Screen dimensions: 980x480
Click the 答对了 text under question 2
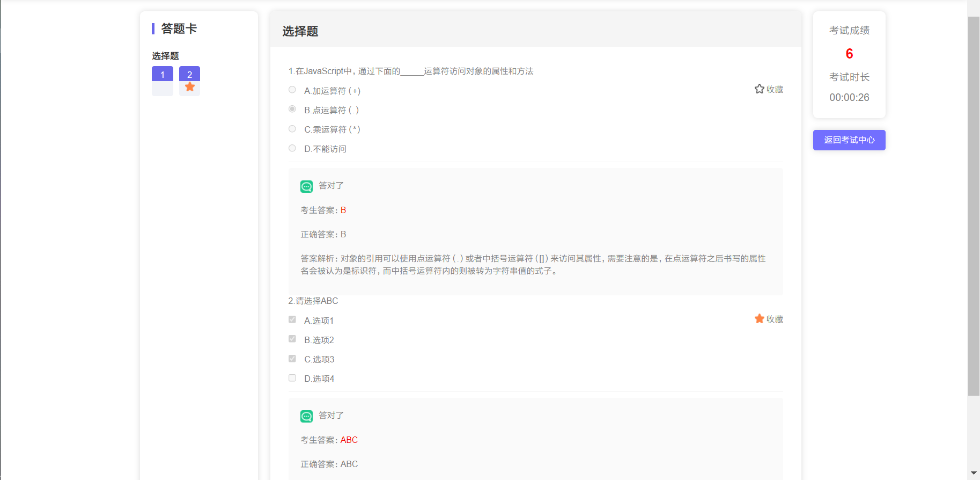point(331,416)
